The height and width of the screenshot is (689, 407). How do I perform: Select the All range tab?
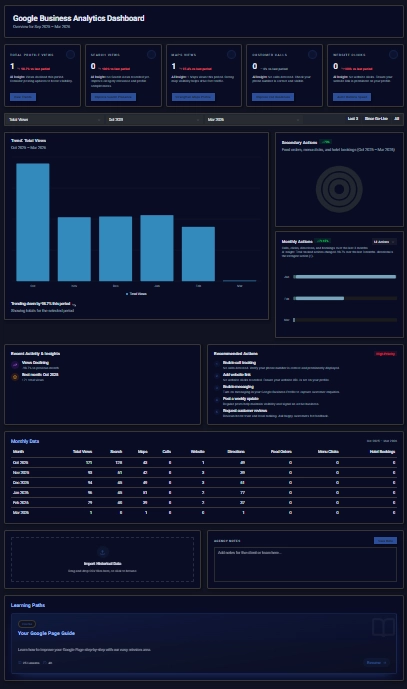pos(396,119)
